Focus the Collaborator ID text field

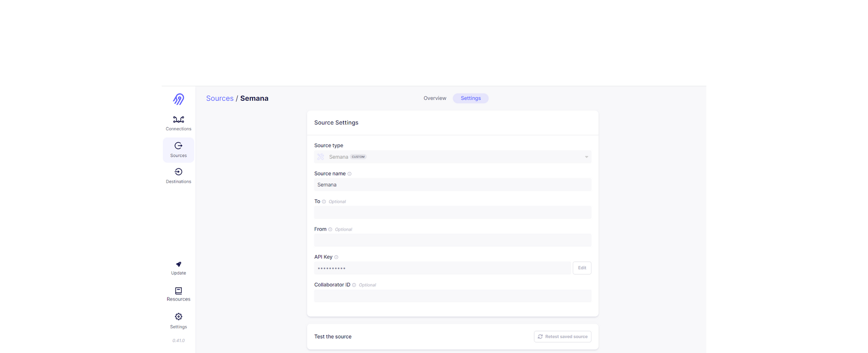click(x=452, y=296)
